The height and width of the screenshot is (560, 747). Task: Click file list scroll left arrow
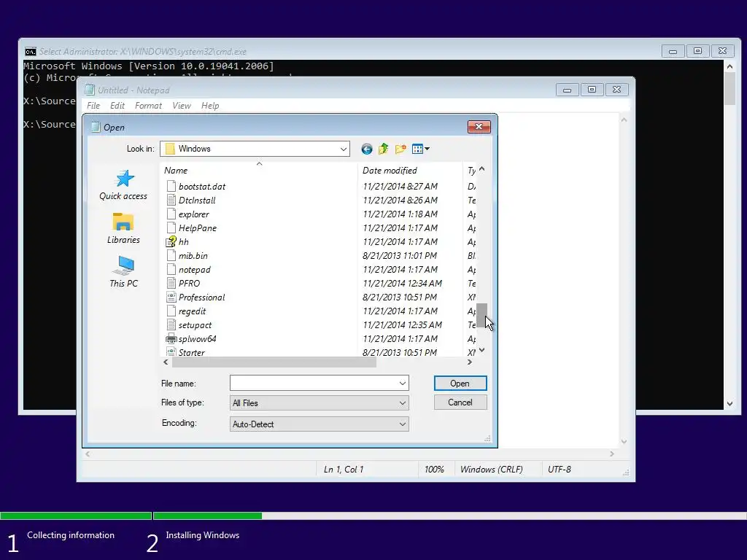tap(166, 362)
